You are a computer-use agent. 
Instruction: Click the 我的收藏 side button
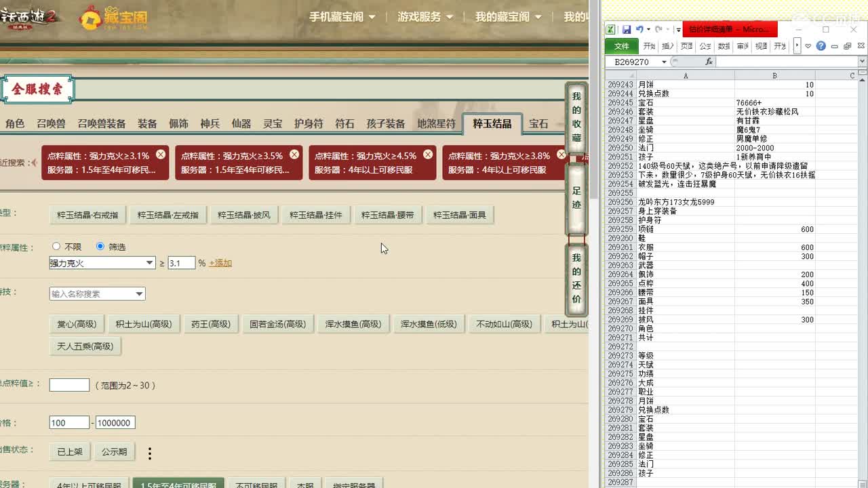click(576, 117)
